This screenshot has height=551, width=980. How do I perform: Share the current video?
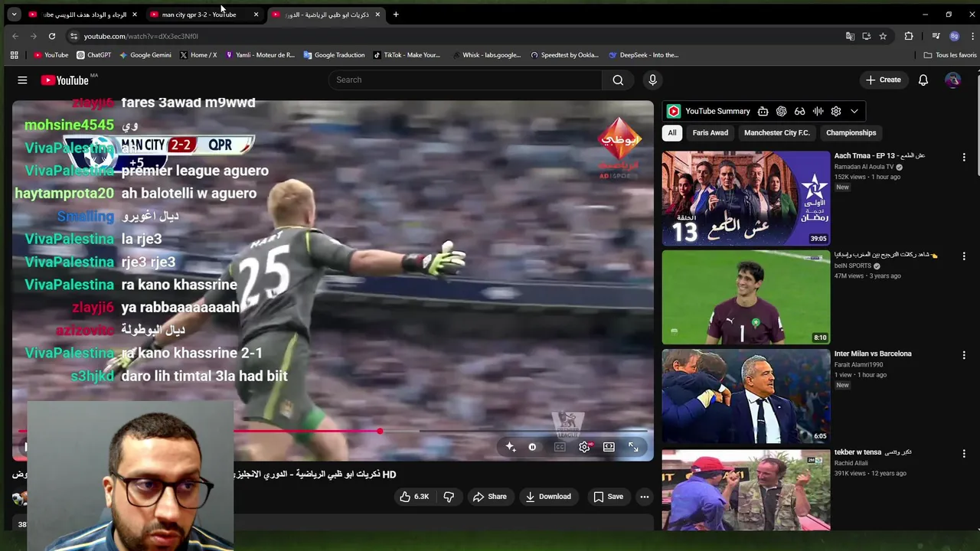click(489, 497)
